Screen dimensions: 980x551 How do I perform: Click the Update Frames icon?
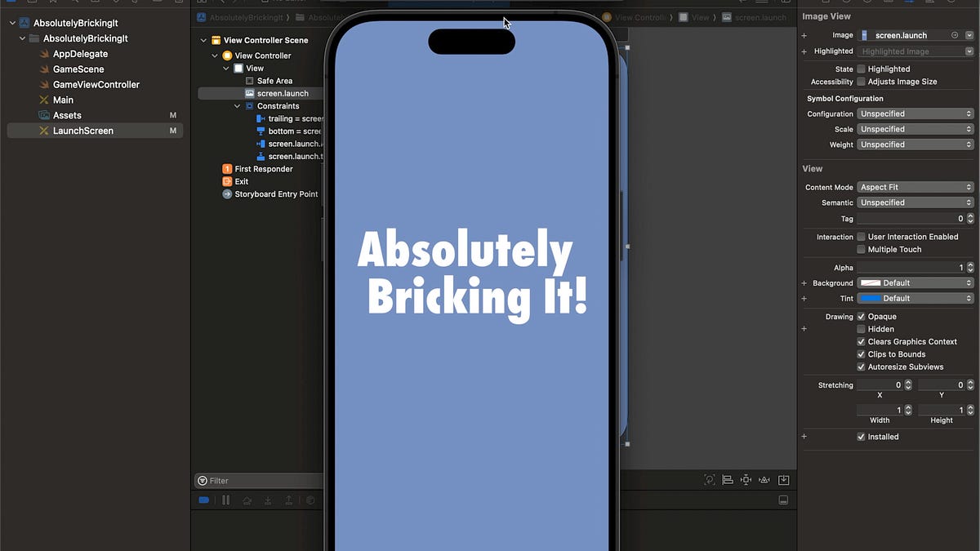pos(709,479)
